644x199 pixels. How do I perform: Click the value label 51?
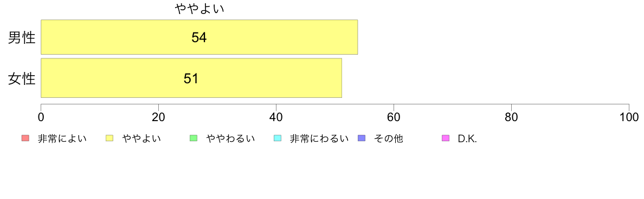[191, 78]
